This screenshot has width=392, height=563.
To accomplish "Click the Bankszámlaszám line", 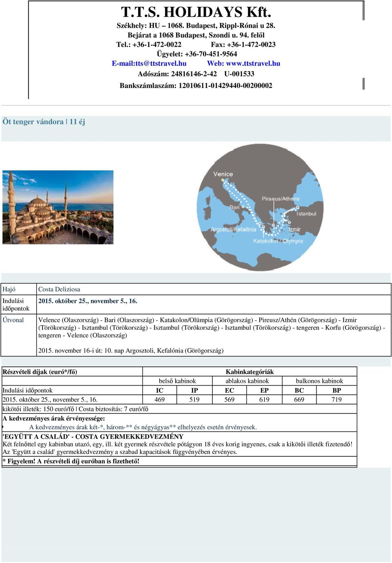I will click(196, 85).
